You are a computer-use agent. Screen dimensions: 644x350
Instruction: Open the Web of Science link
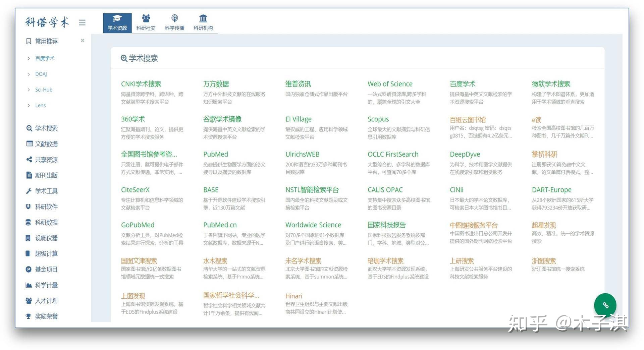390,84
